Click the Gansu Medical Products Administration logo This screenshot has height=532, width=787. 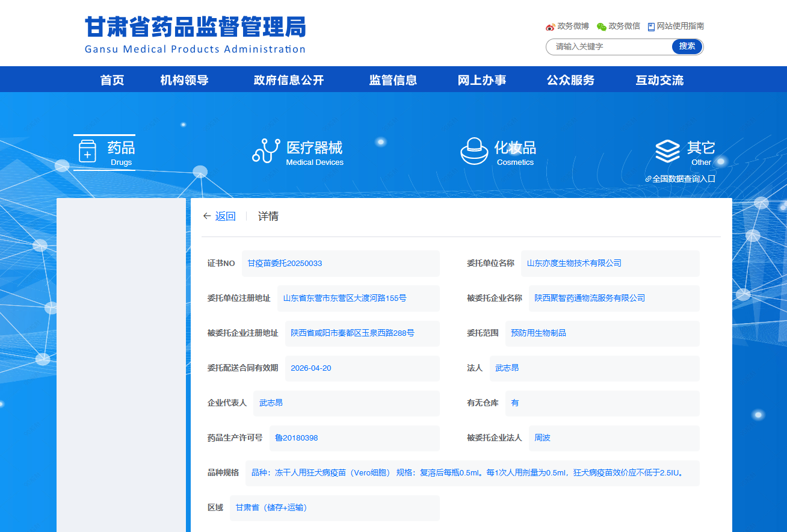pos(195,35)
